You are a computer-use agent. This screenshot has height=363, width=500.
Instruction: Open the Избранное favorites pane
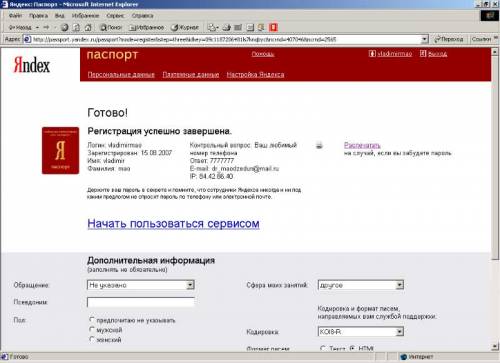coord(147,27)
